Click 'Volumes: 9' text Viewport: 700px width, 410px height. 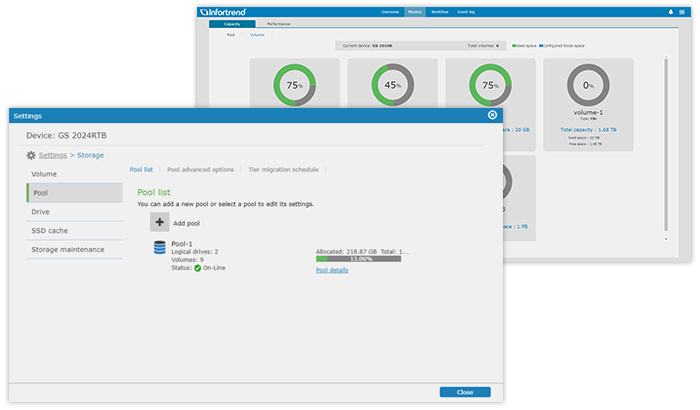tap(188, 259)
